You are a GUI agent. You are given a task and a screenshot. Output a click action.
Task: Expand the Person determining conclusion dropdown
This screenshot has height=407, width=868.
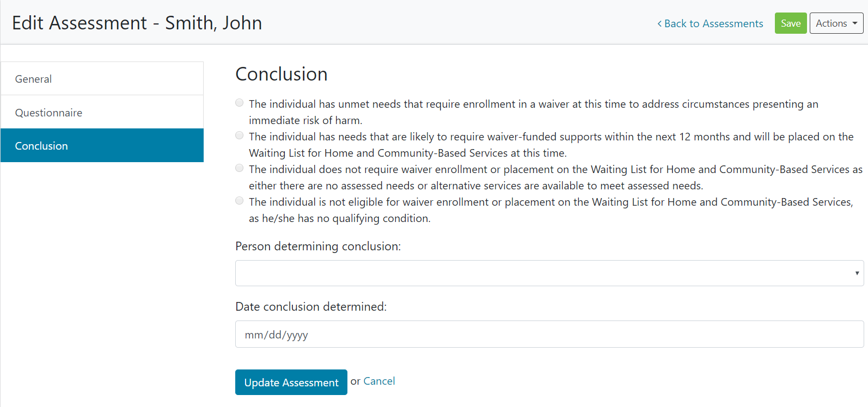click(549, 273)
